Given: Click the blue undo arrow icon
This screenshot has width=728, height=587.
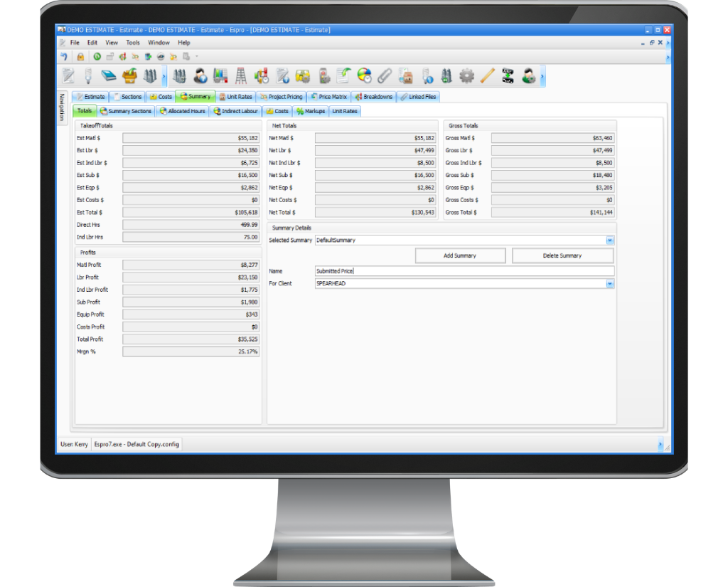Looking at the screenshot, I should pyautogui.click(x=65, y=57).
